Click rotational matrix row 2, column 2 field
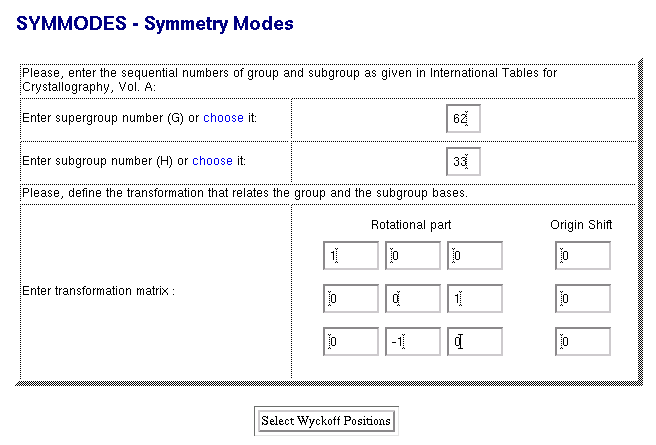This screenshot has width=656, height=445. (x=413, y=299)
